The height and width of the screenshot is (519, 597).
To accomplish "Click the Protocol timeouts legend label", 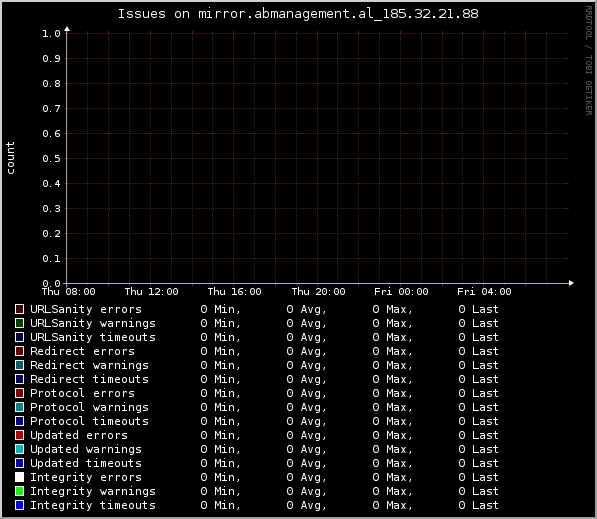I will tap(89, 421).
